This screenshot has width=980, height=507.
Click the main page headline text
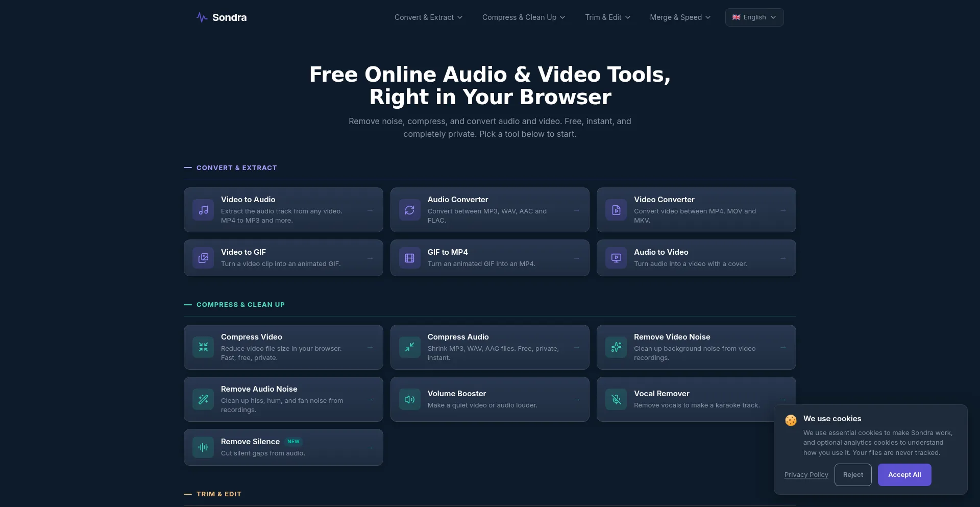(490, 86)
